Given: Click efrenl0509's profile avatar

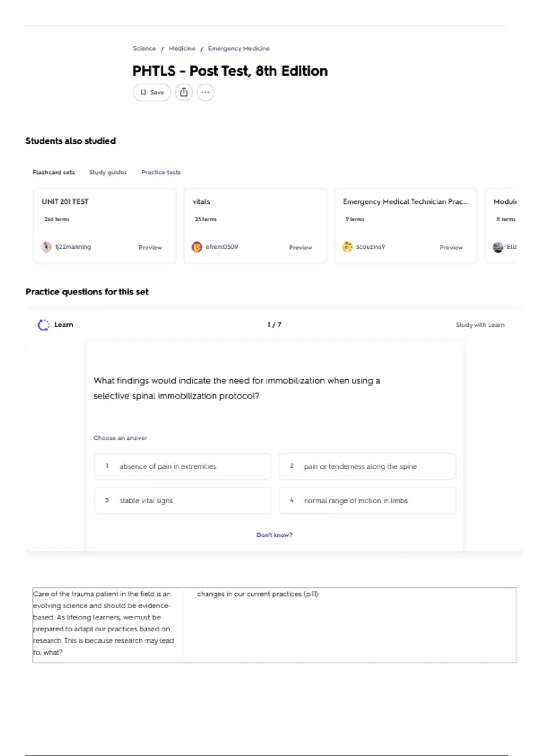Looking at the screenshot, I should 197,247.
